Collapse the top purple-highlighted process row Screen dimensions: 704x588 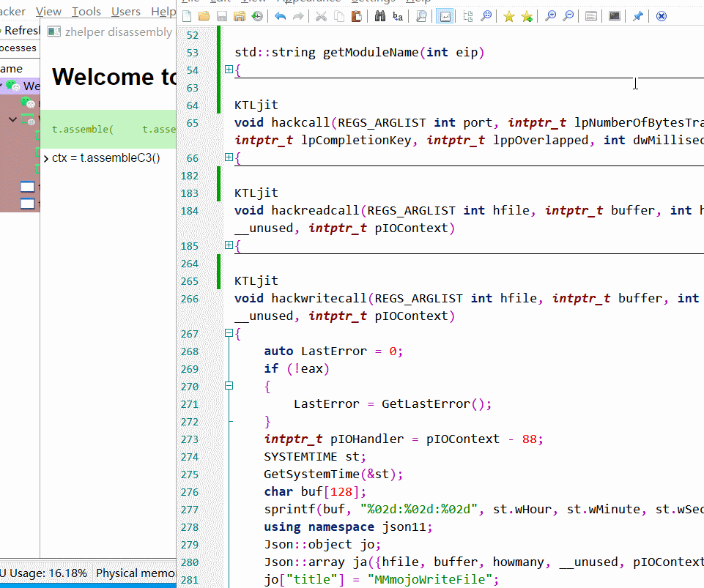1,86
